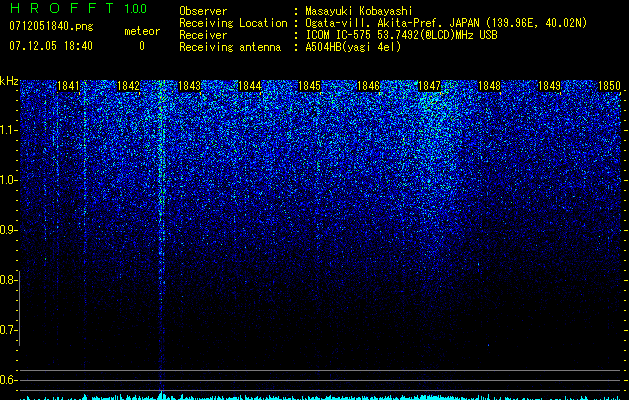Click the meteor count value 0
Image resolution: width=629 pixels, height=400 pixels.
[142, 46]
